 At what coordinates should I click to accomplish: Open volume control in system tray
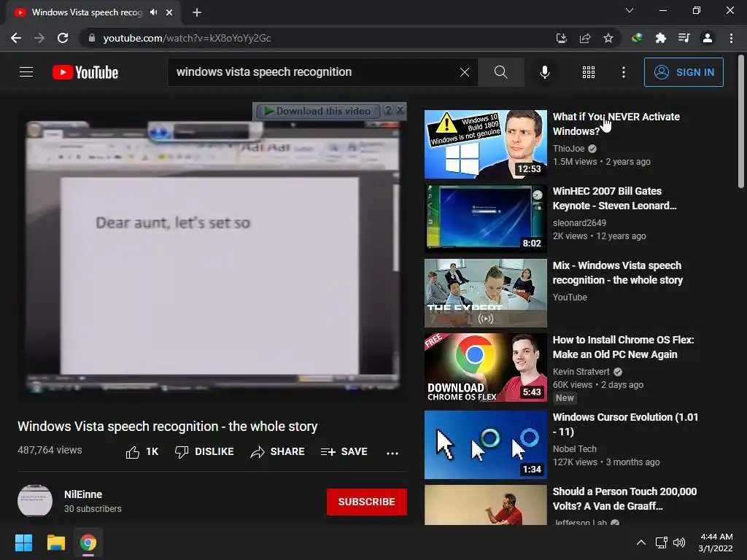tap(679, 542)
